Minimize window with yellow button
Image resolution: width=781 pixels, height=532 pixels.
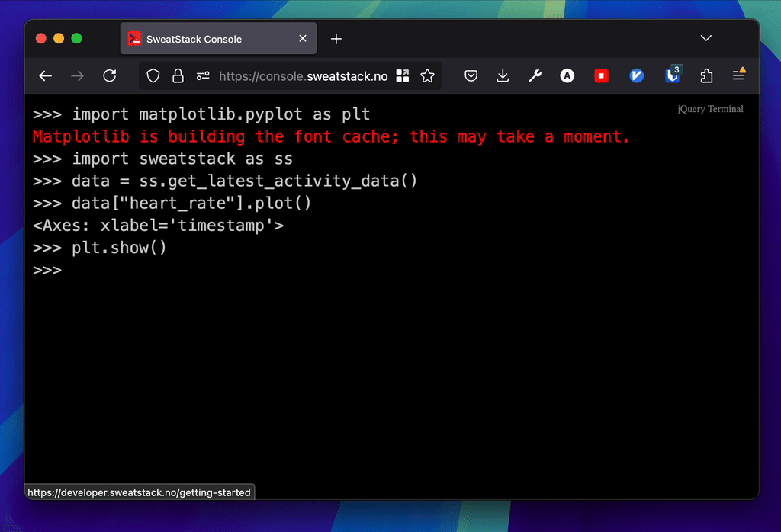[x=59, y=38]
